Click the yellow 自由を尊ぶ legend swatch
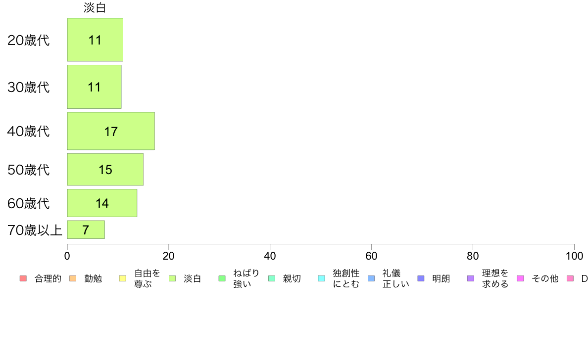 pyautogui.click(x=123, y=278)
